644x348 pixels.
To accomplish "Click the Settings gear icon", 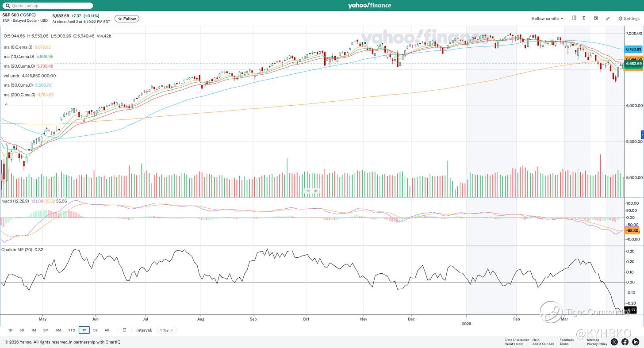I will [621, 19].
